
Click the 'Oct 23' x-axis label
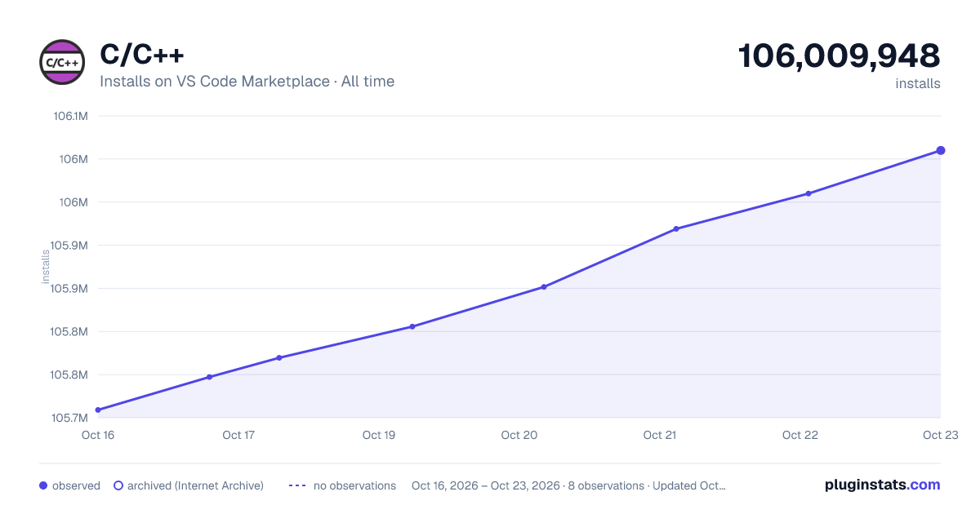[940, 435]
